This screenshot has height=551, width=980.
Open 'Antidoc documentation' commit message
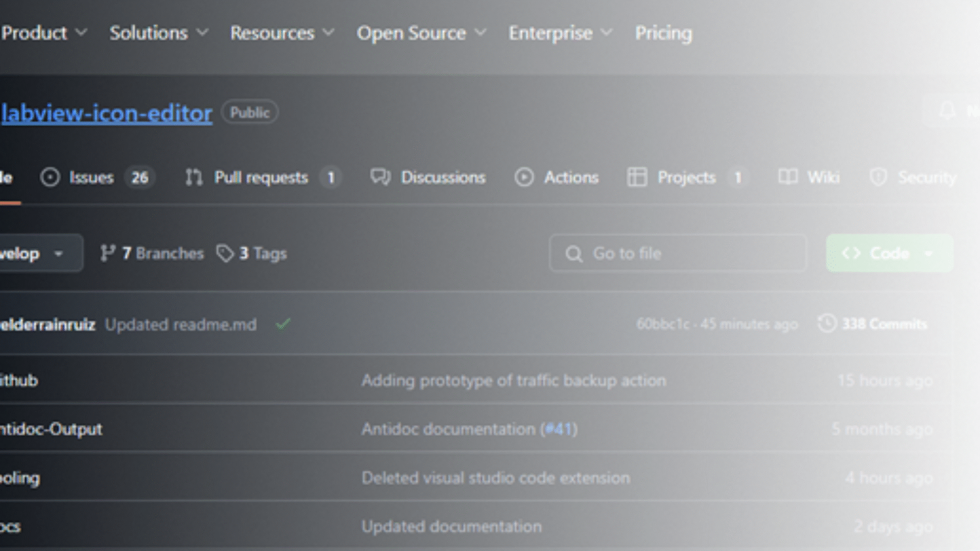click(448, 429)
